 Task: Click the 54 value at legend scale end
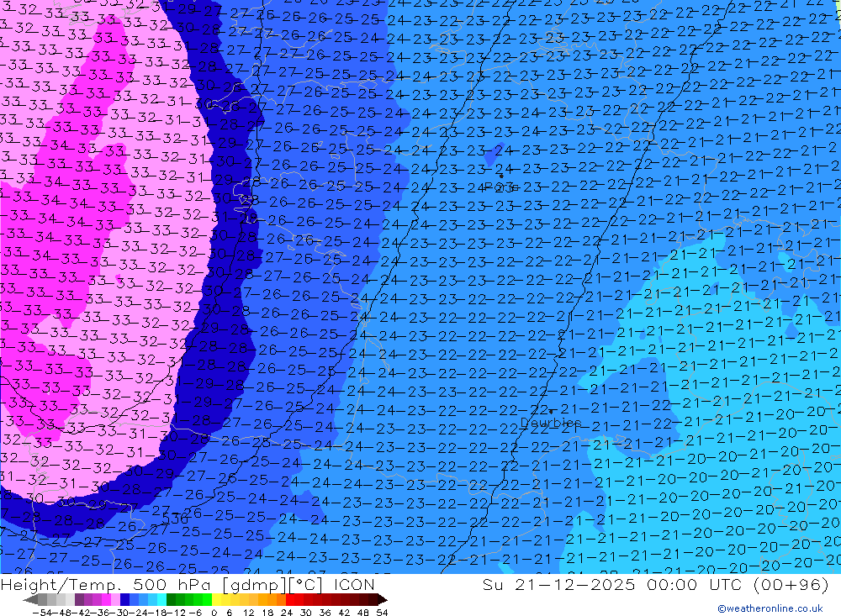pos(382,613)
